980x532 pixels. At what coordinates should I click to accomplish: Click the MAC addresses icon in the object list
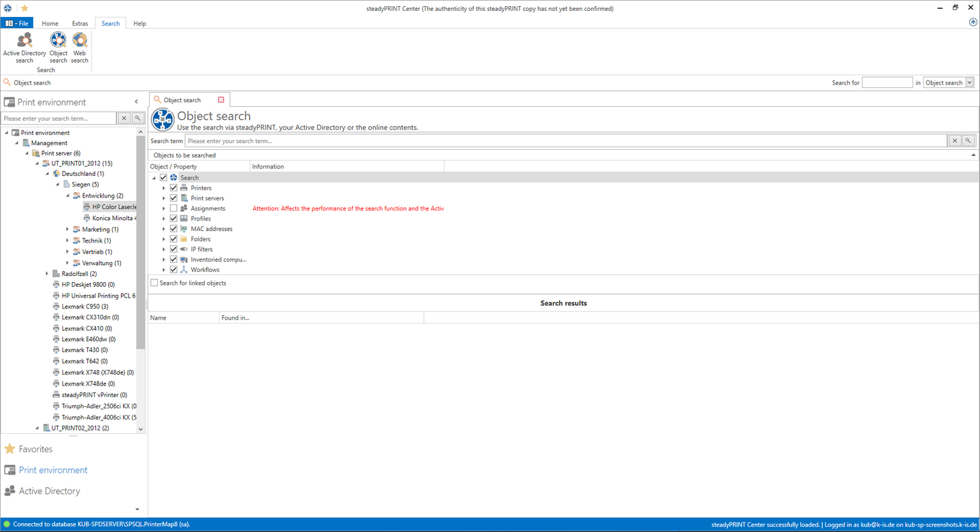tap(184, 229)
